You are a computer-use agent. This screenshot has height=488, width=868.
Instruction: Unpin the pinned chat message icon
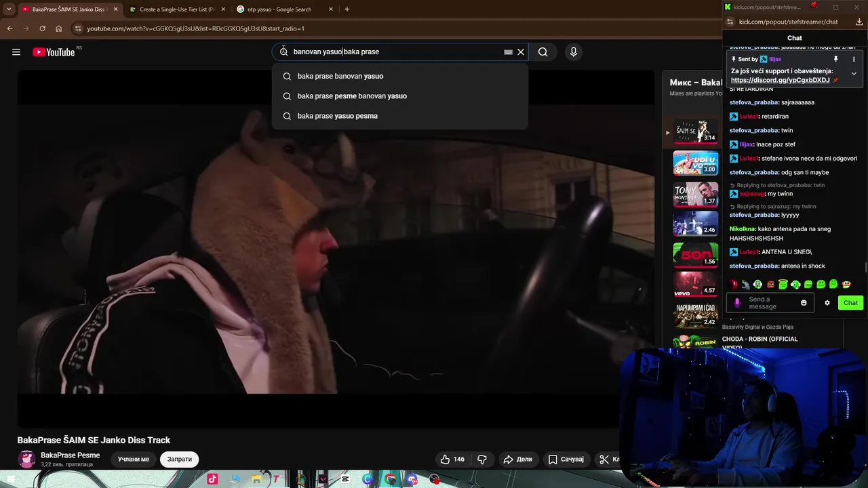[835, 60]
